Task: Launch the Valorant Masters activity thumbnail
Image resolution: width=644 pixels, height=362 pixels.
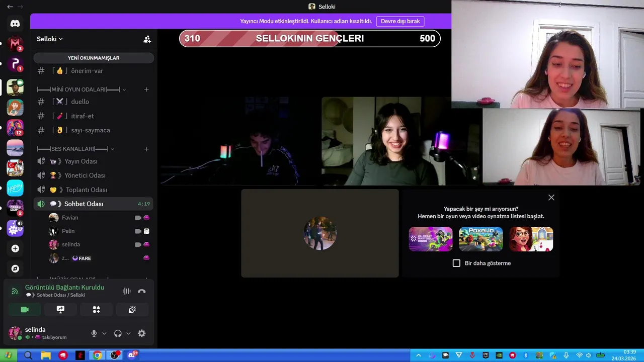Action: point(431,239)
